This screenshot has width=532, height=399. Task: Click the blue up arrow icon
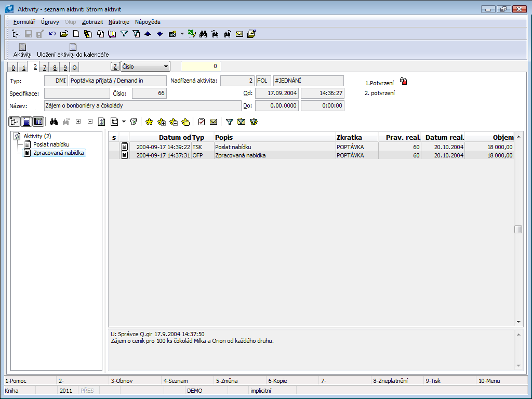(x=148, y=34)
